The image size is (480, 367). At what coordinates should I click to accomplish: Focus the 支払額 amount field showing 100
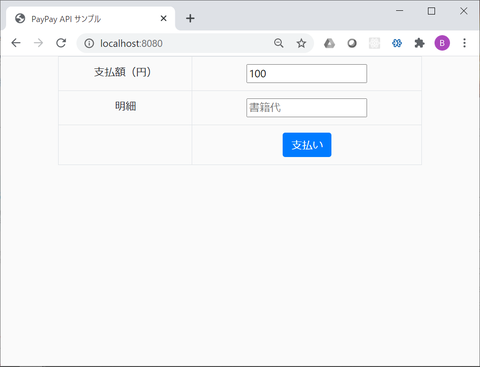click(307, 74)
